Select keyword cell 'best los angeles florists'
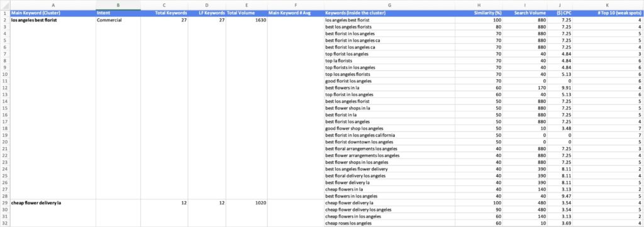This screenshot has height=227, width=644. pos(389,26)
